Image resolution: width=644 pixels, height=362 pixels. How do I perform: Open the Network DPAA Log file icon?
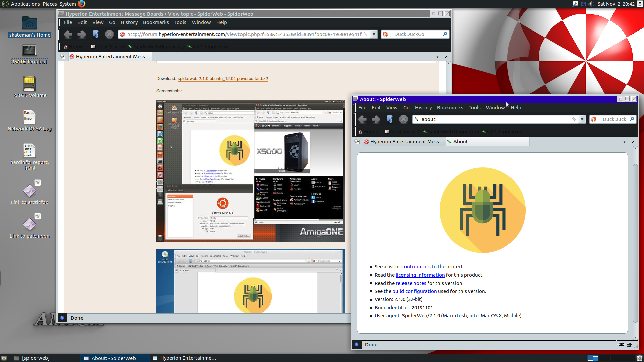pos(30,121)
